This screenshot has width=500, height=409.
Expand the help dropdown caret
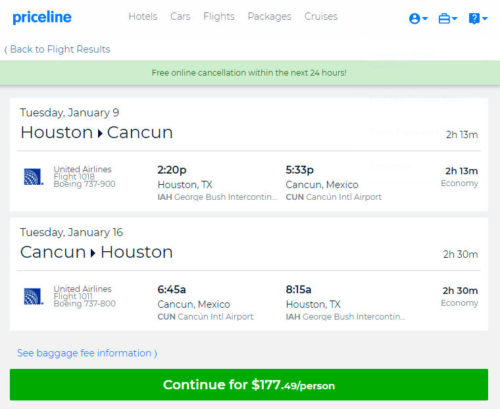(485, 19)
